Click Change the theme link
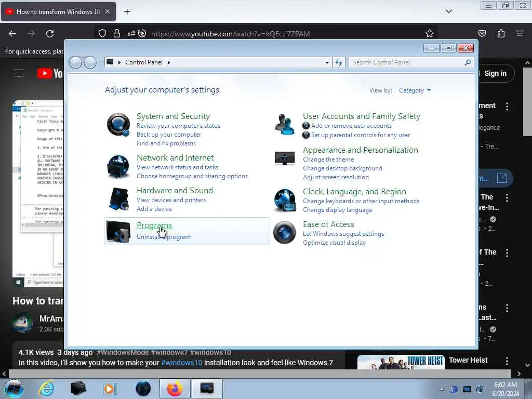The image size is (532, 399). point(328,159)
